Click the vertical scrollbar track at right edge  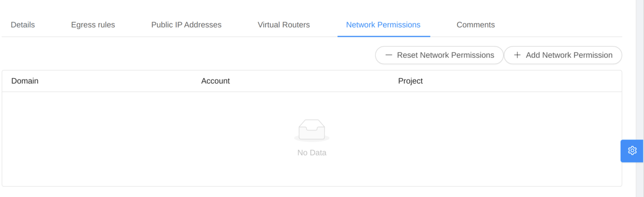640,73
